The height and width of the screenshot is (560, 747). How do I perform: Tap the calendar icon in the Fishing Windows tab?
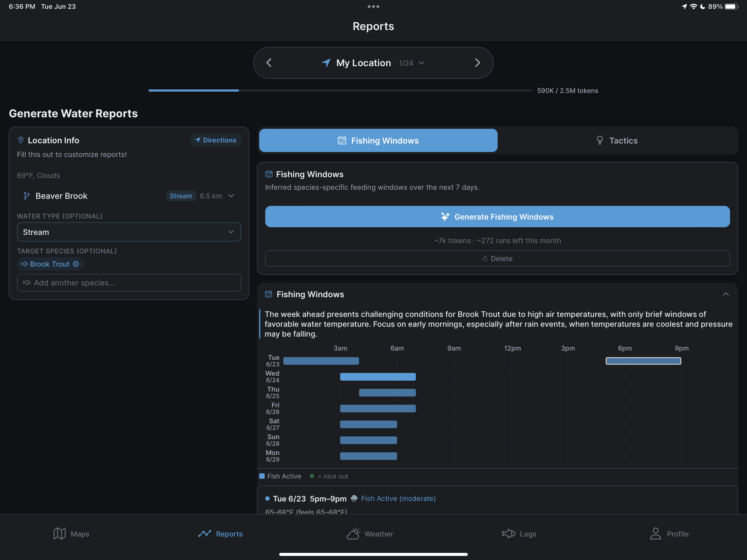click(342, 141)
